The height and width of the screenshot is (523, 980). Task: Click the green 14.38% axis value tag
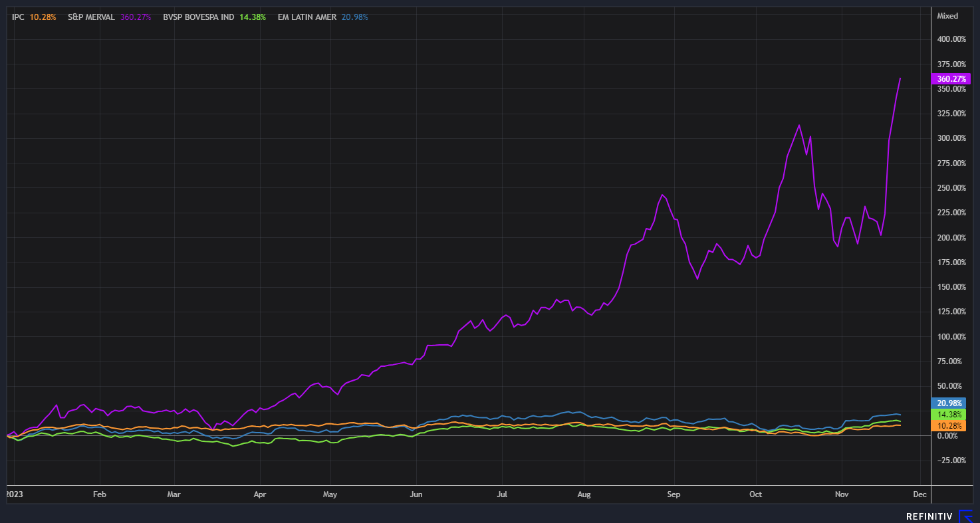(949, 414)
